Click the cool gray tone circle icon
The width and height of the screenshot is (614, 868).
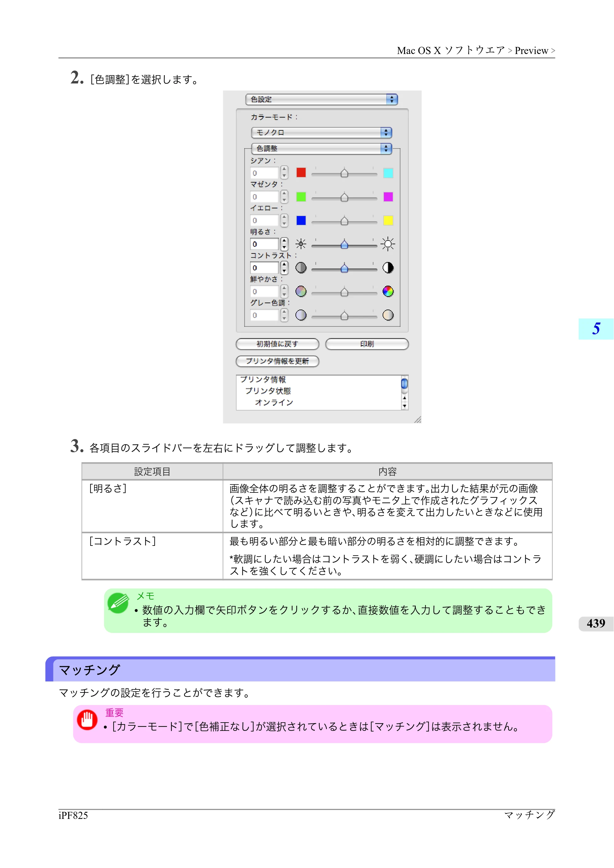[x=301, y=315]
